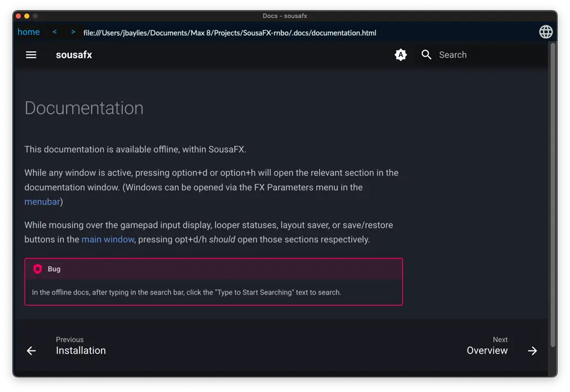Click the globe icon in address bar
Screen dimensions: 570x392
coord(546,32)
